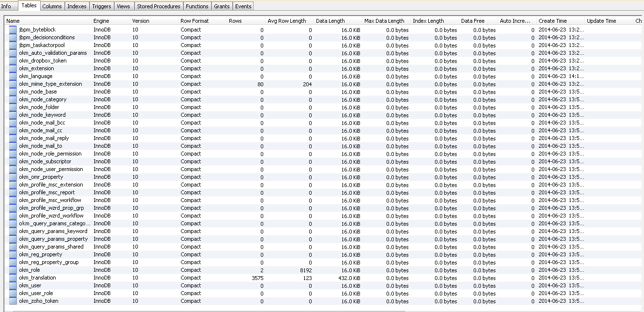Viewport: 644px width, 312px height.
Task: Click the table icon beside jbpm_byteblock
Action: [13, 30]
